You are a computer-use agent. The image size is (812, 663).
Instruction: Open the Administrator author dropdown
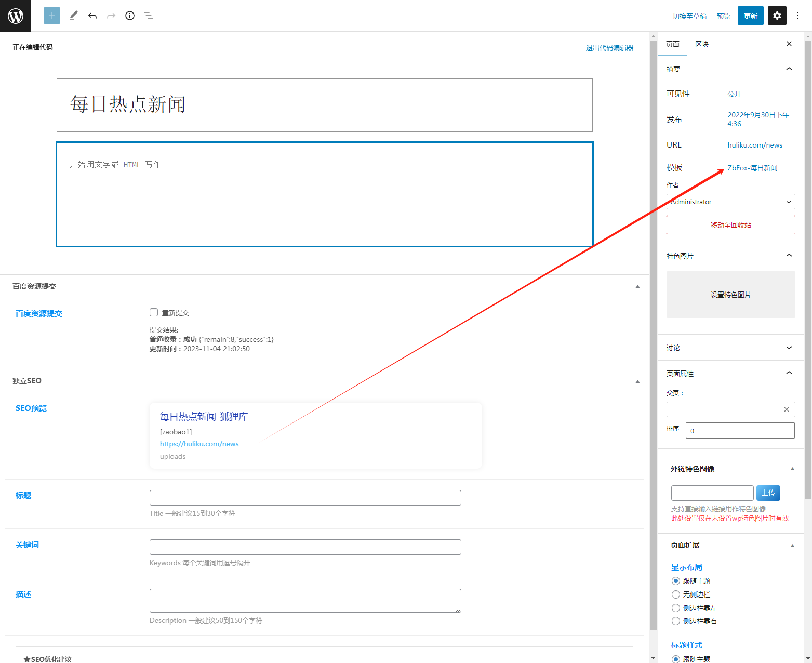coord(730,202)
